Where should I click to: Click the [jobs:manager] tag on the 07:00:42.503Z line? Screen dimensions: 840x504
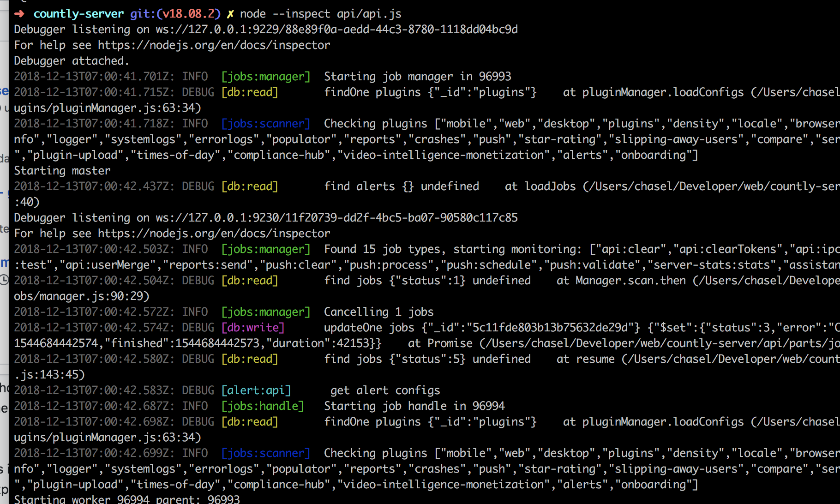click(x=266, y=249)
